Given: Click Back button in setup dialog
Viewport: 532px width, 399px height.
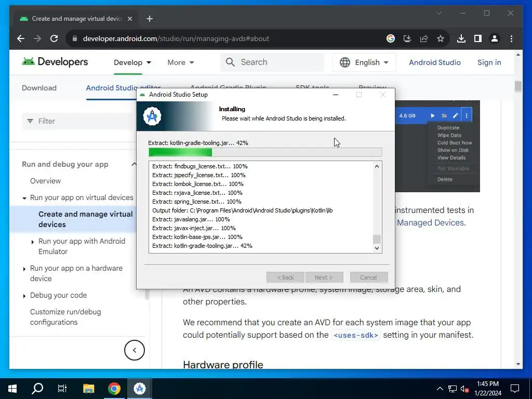Looking at the screenshot, I should pyautogui.click(x=286, y=277).
